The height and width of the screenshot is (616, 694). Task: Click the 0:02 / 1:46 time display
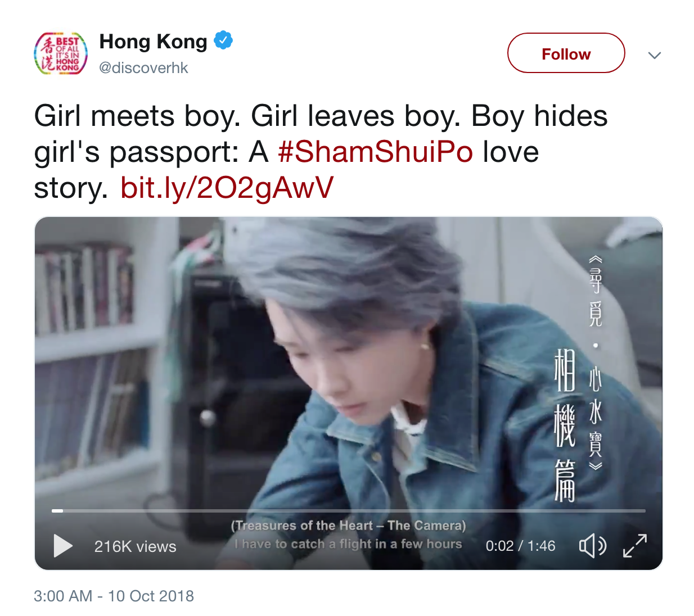pyautogui.click(x=520, y=546)
